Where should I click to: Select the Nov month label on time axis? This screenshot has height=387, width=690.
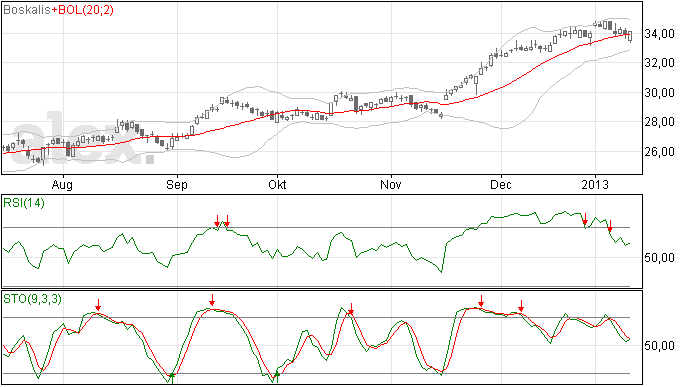(x=391, y=184)
